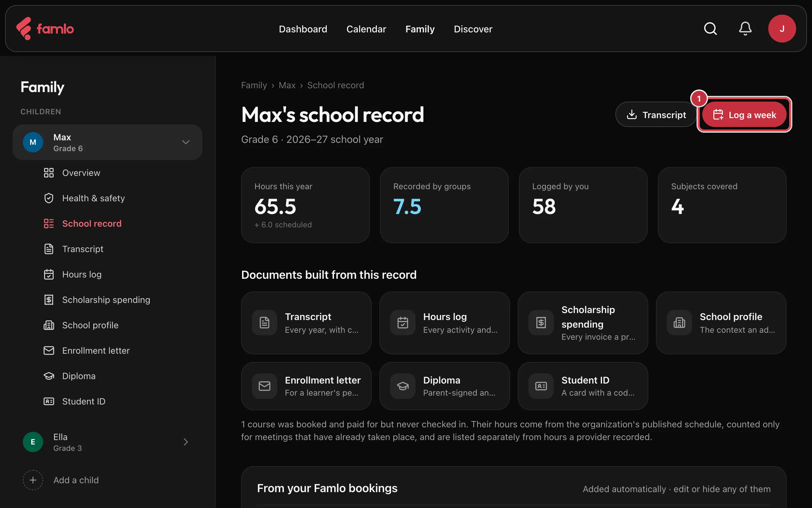
Task: Click 'Documents built from this record' heading
Action: (329, 275)
